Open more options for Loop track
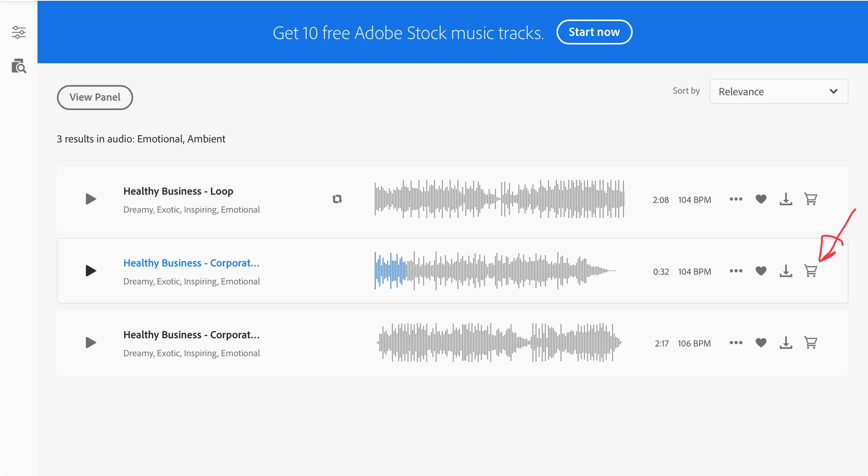This screenshot has width=868, height=476. 736,199
